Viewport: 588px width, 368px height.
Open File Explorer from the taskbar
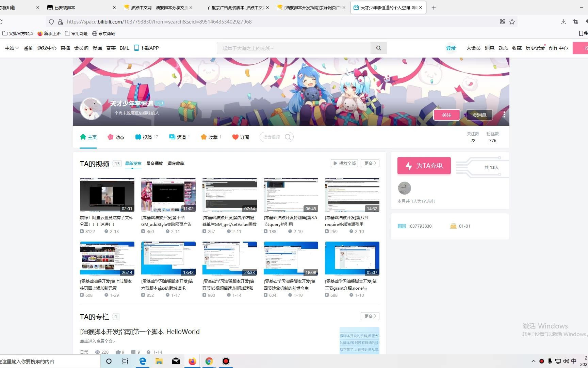coord(159,361)
